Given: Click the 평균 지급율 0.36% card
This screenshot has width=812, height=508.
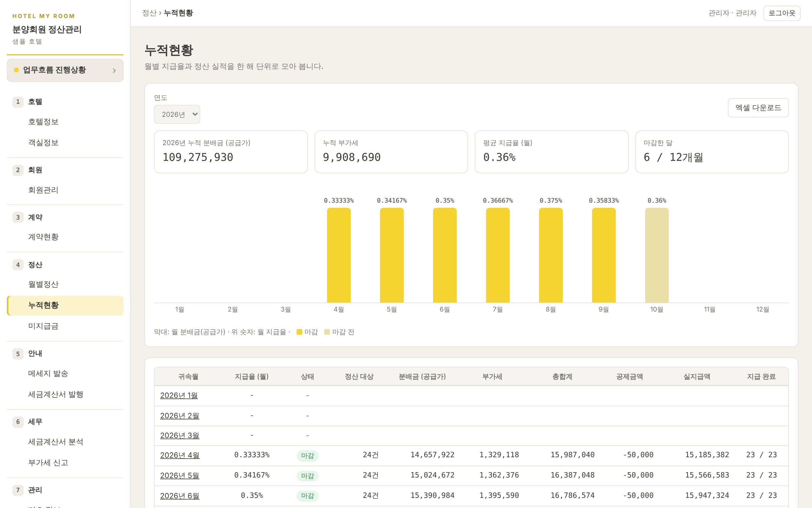Looking at the screenshot, I should point(551,152).
